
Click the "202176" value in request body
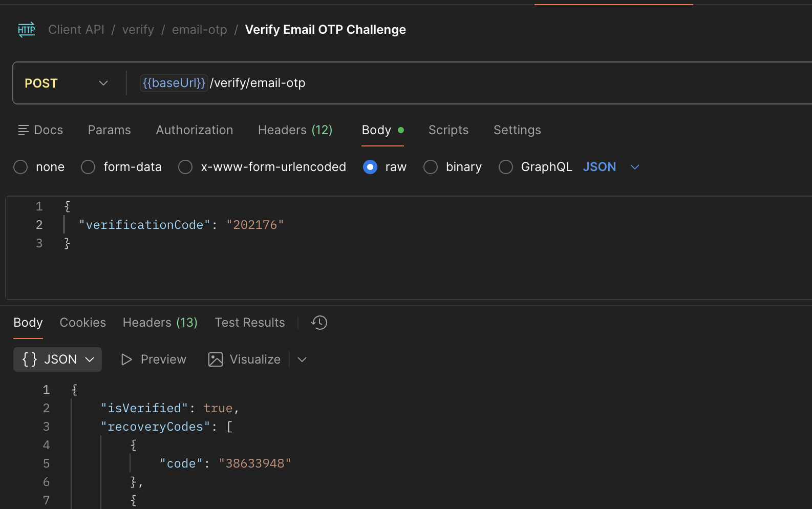[x=255, y=225]
